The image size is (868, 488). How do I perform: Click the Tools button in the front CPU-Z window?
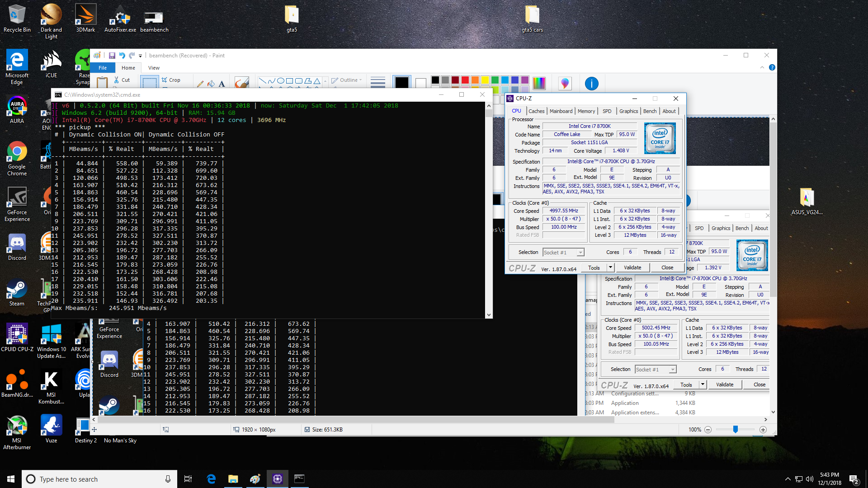click(x=594, y=267)
